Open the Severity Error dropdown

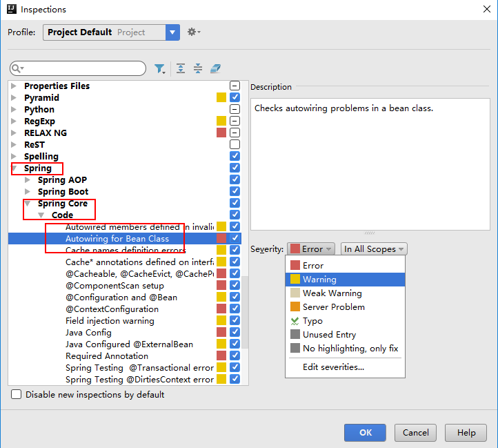click(x=311, y=249)
